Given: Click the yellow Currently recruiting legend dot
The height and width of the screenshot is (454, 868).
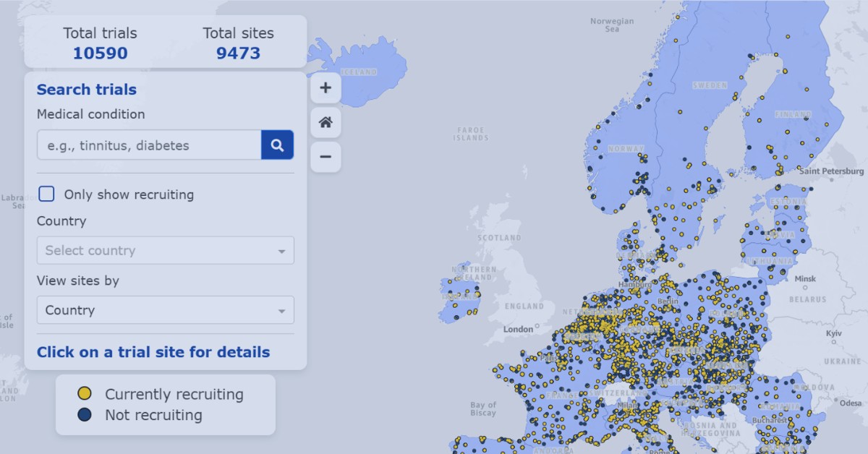Looking at the screenshot, I should (x=85, y=394).
